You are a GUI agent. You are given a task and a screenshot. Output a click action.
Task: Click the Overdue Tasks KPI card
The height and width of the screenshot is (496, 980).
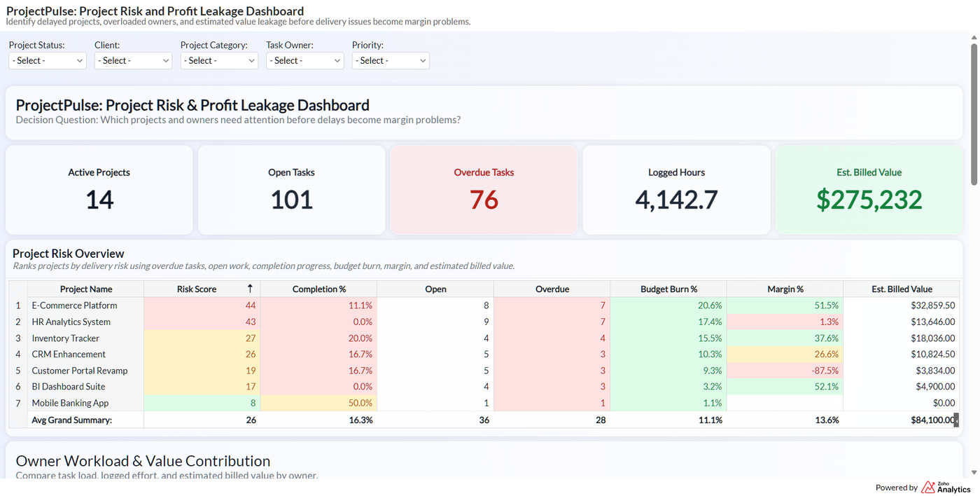click(484, 190)
